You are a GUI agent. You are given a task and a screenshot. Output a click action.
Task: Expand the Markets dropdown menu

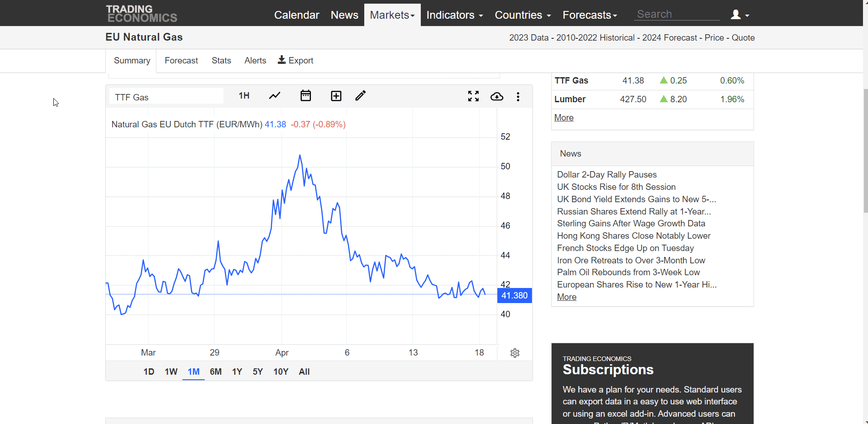392,15
